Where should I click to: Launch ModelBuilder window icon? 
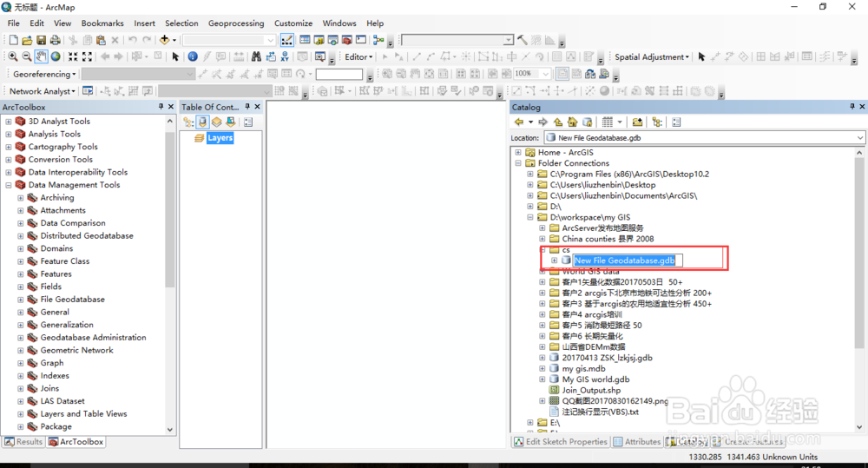pos(378,40)
